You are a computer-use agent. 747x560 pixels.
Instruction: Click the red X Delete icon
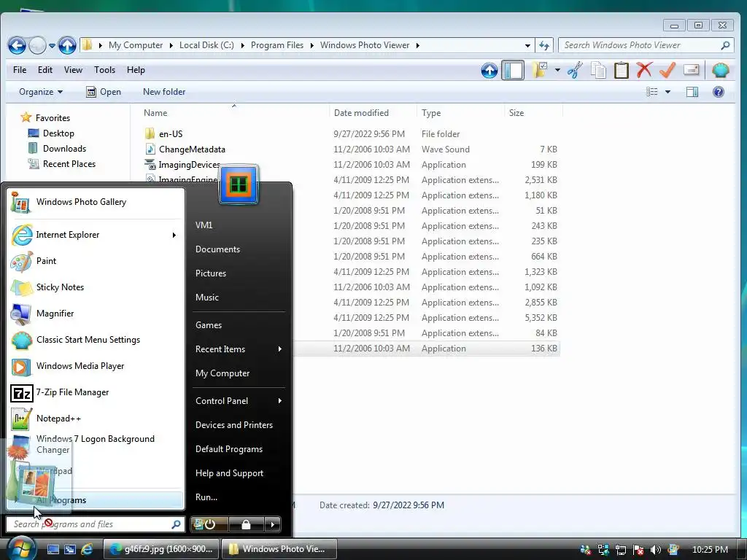point(644,70)
